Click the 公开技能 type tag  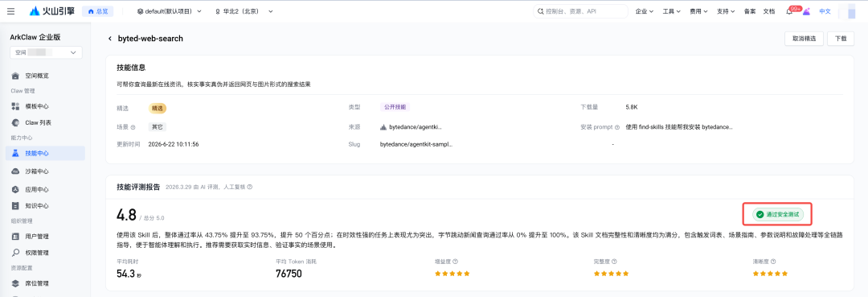click(x=395, y=107)
